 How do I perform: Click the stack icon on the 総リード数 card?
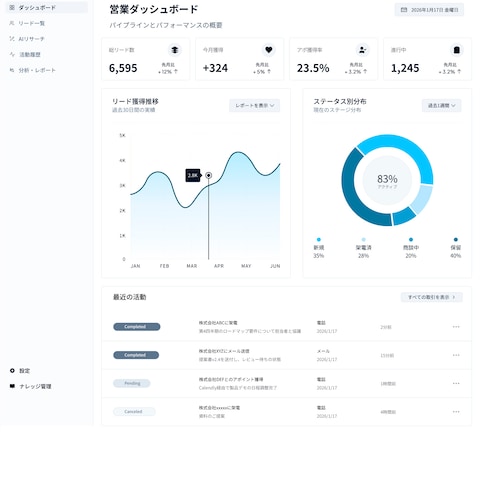[x=174, y=50]
